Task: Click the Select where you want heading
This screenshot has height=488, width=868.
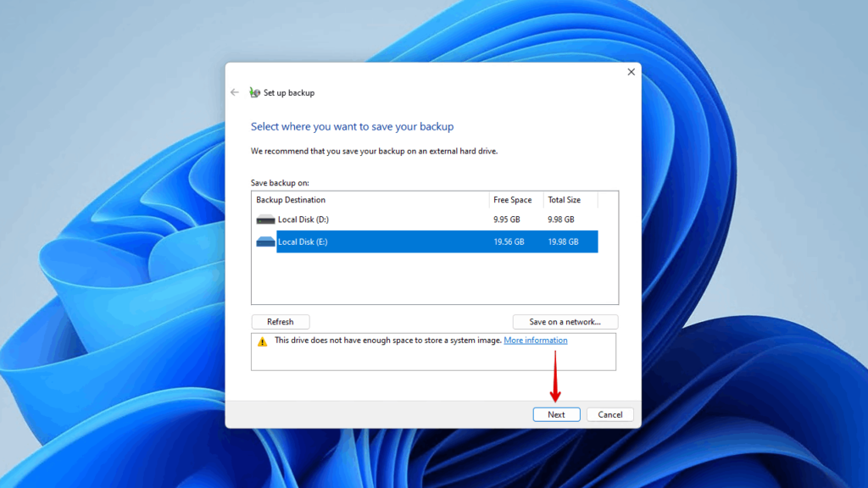Action: point(350,125)
